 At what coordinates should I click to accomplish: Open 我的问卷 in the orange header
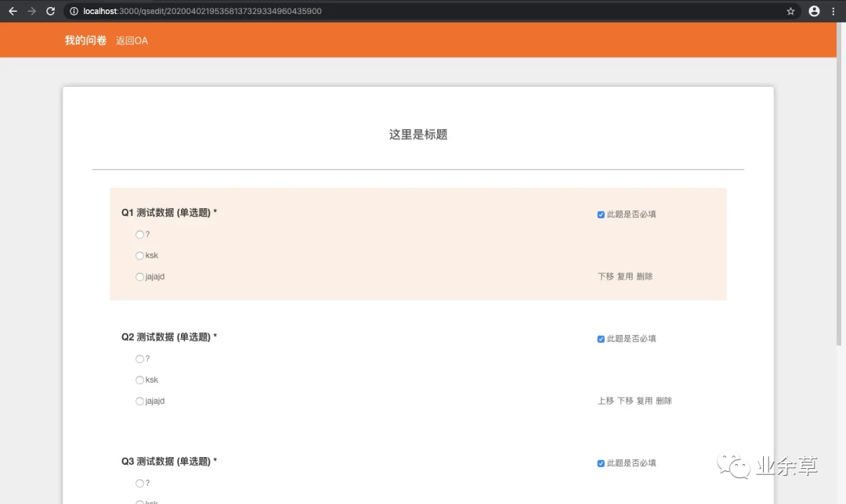[86, 41]
